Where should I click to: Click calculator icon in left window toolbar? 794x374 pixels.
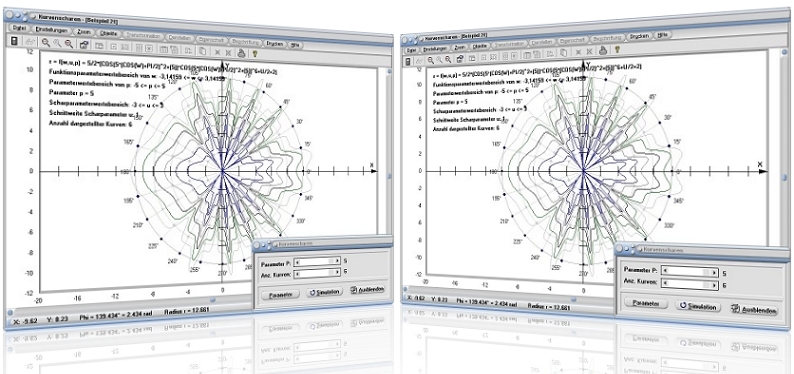tap(14, 41)
